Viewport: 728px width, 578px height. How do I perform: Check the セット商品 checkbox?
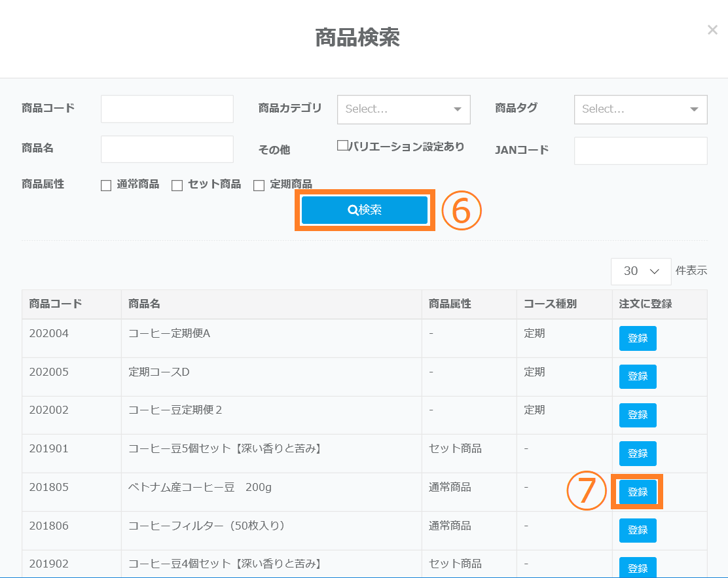pyautogui.click(x=177, y=186)
